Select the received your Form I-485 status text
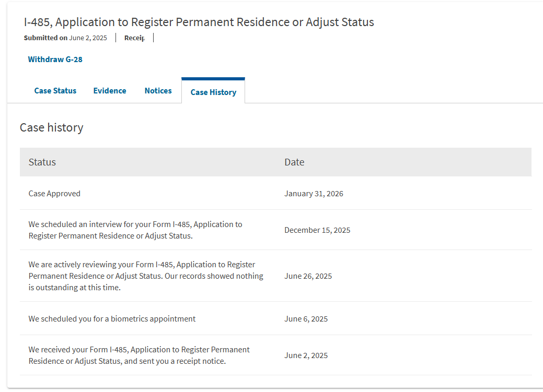 tap(139, 355)
